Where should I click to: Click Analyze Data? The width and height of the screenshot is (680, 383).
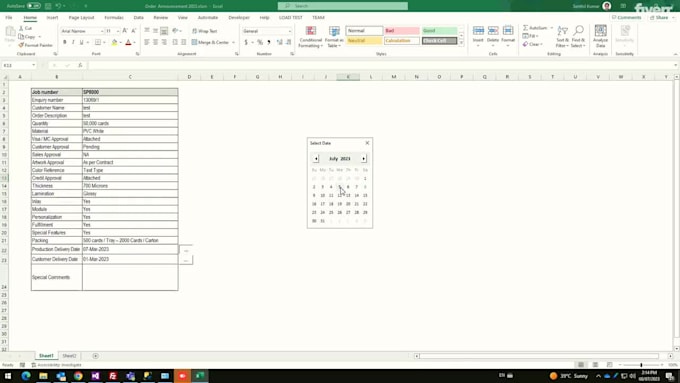pos(601,36)
